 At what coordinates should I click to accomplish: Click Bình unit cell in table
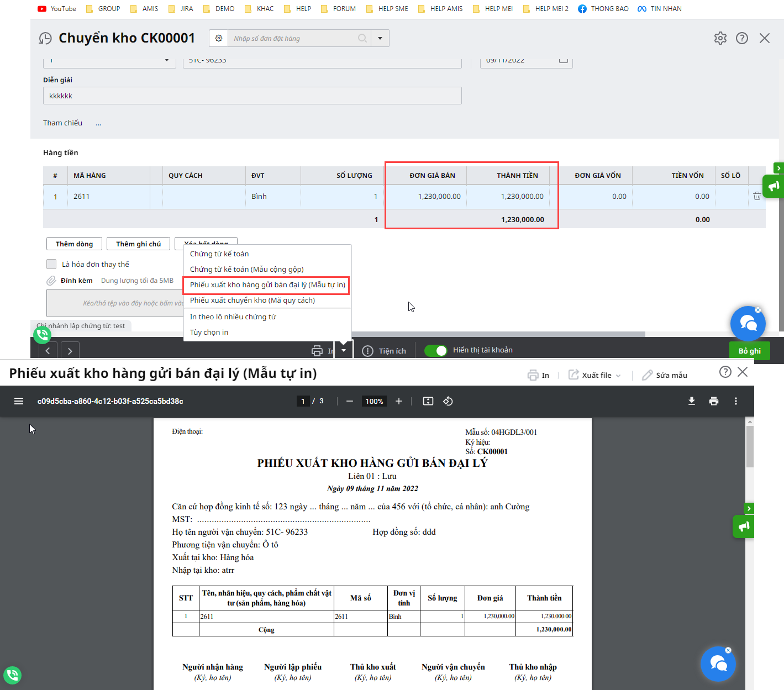(273, 196)
